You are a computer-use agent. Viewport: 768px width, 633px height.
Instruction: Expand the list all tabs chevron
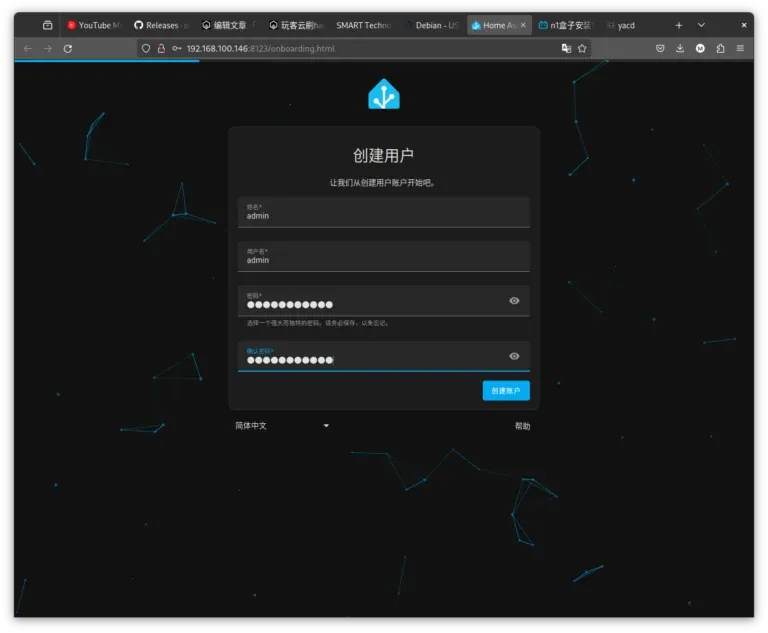(x=701, y=25)
